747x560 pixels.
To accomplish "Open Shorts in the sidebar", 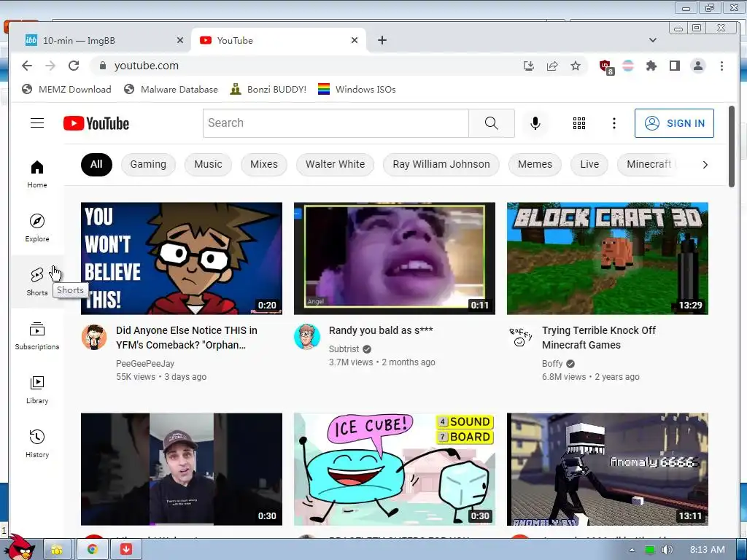I will tap(37, 282).
